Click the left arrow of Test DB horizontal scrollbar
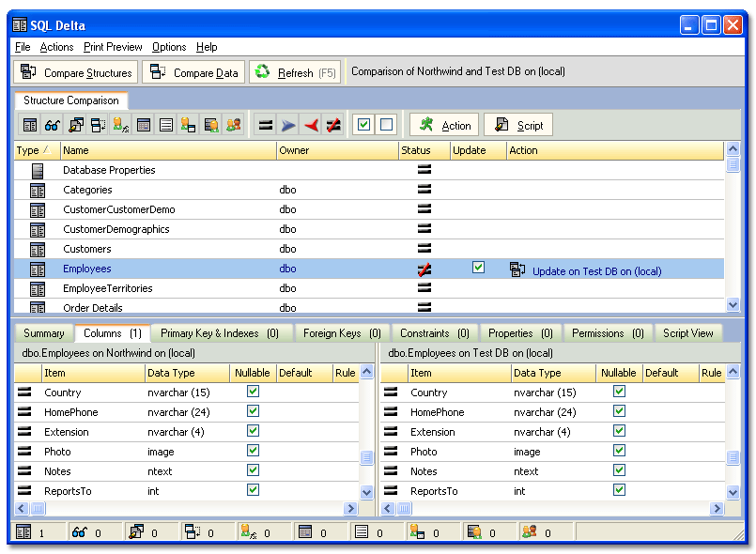Screen dimensions: 756x554 tap(388, 508)
